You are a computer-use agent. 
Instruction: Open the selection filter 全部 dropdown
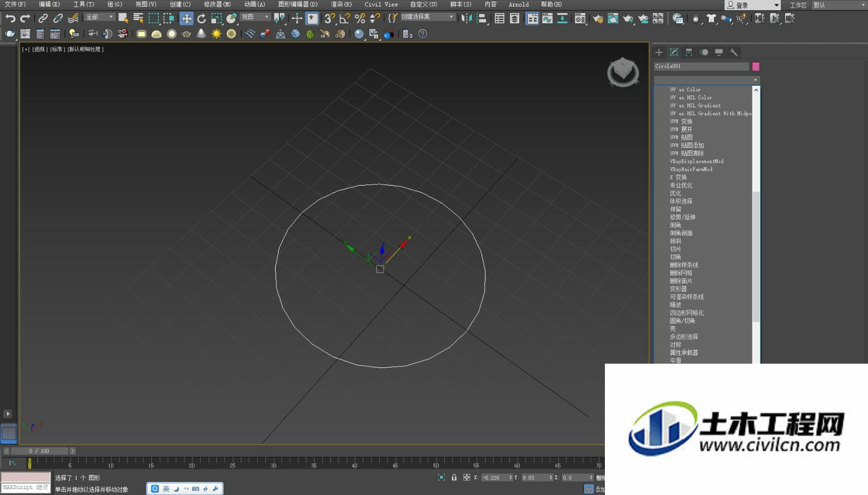[x=100, y=17]
